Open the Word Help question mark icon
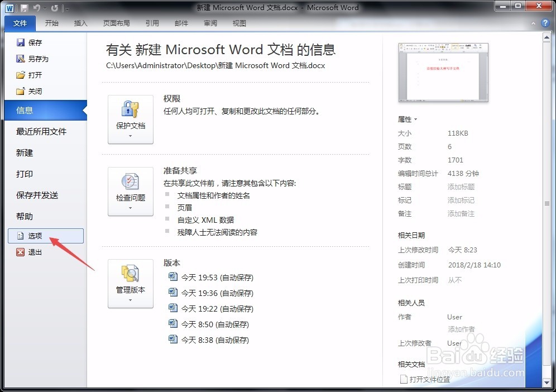The width and height of the screenshot is (556, 392). [x=545, y=23]
